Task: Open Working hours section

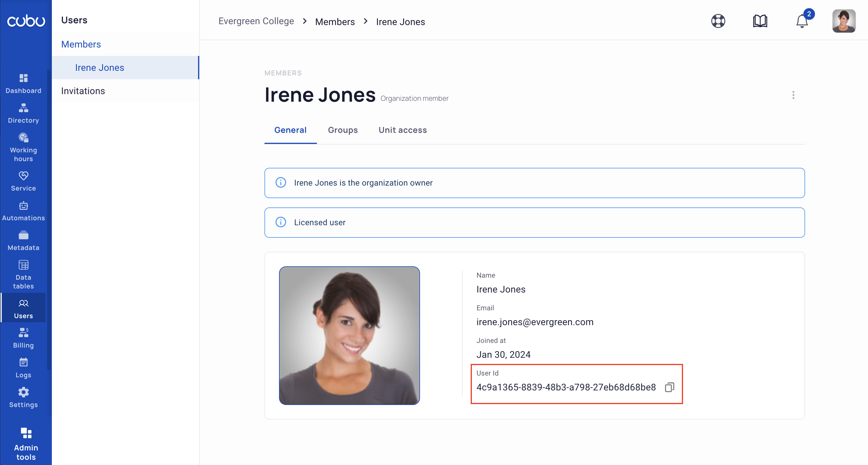Action: 23,147
